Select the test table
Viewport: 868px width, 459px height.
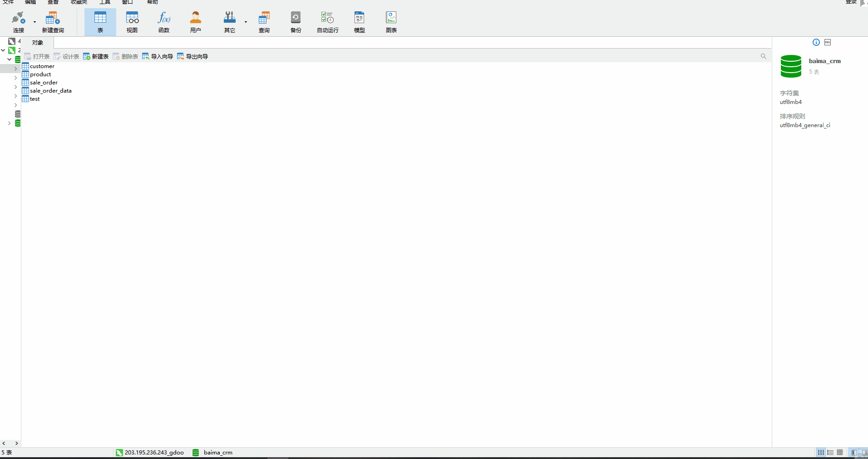click(x=31, y=99)
